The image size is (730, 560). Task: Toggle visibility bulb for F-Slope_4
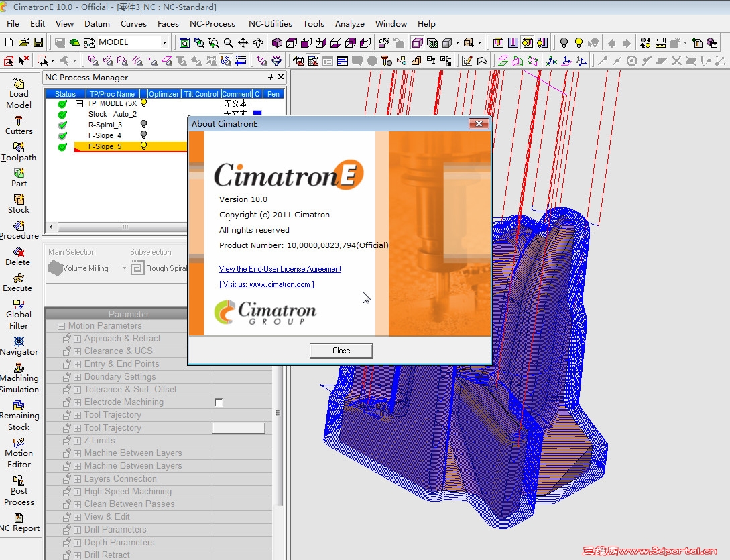tap(144, 135)
